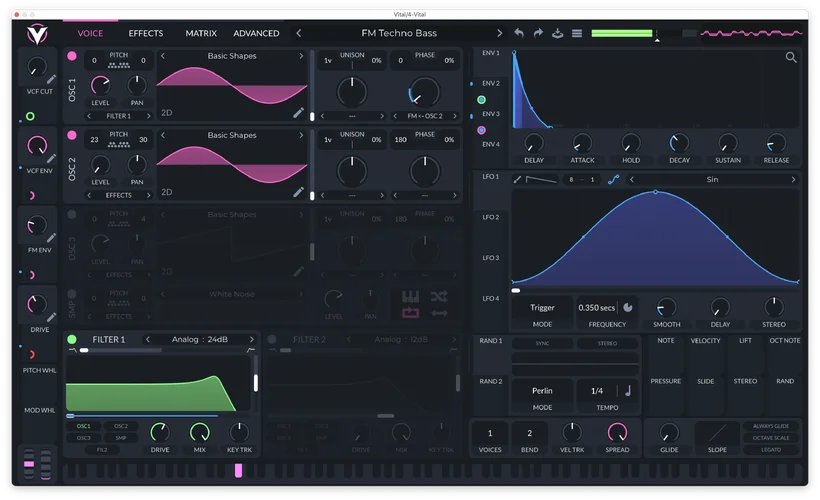Screen dimensions: 820x500
Task: Open the hamburger menu icon
Action: [x=577, y=33]
